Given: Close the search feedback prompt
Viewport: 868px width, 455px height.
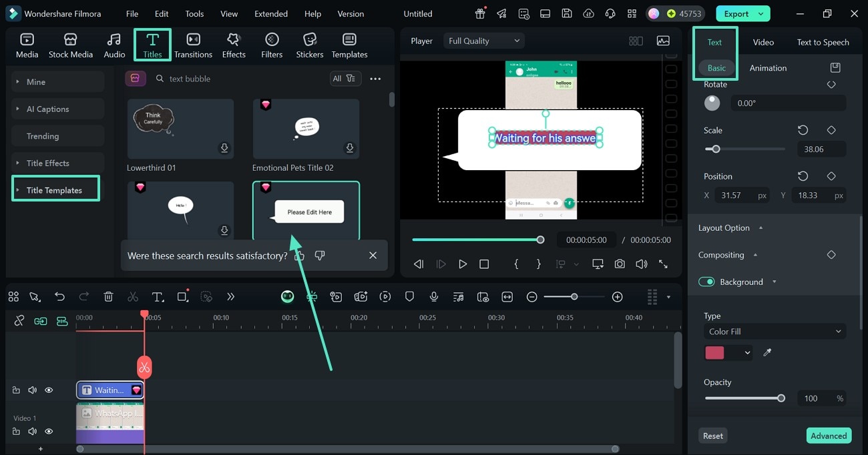Looking at the screenshot, I should (x=373, y=256).
